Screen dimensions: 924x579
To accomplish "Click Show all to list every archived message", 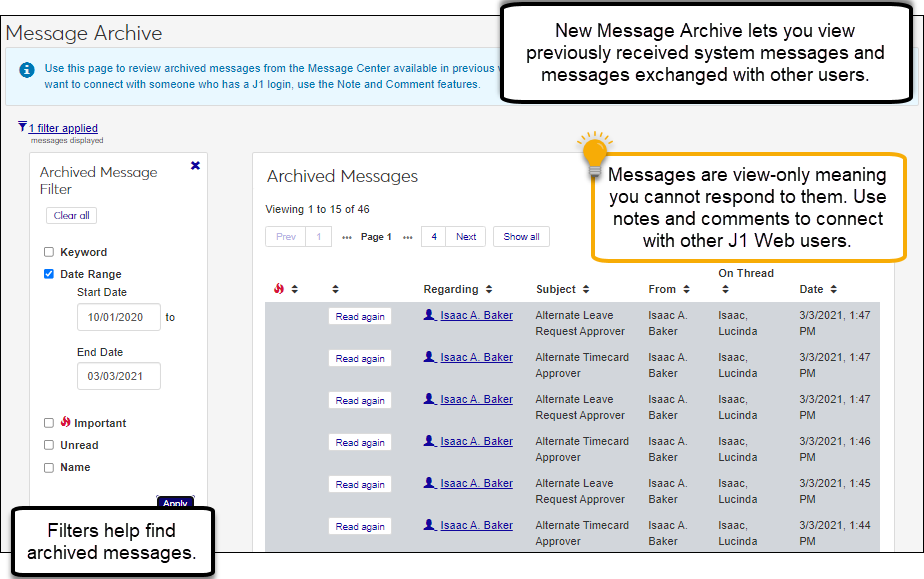I will tap(521, 236).
